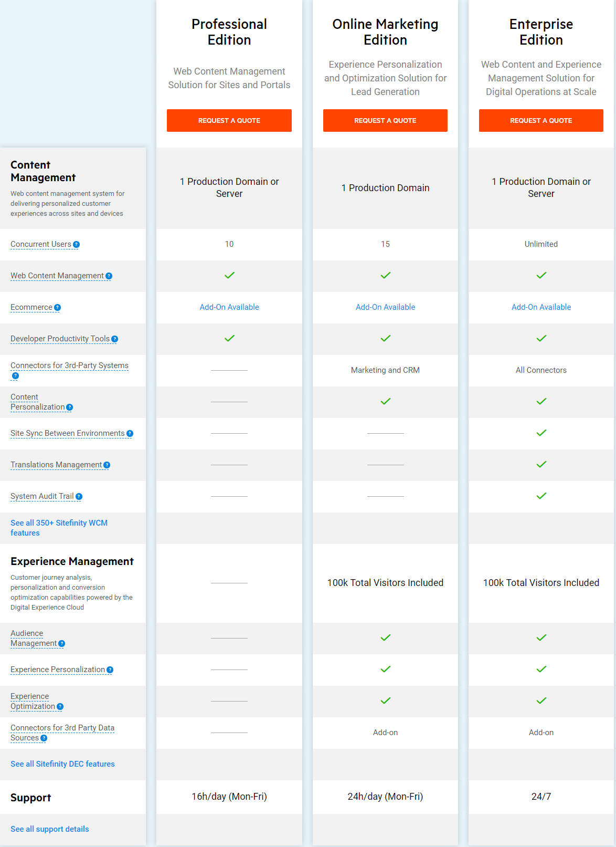Click the question mark beside Web Content Management
Screen dimensions: 616x847
(109, 276)
